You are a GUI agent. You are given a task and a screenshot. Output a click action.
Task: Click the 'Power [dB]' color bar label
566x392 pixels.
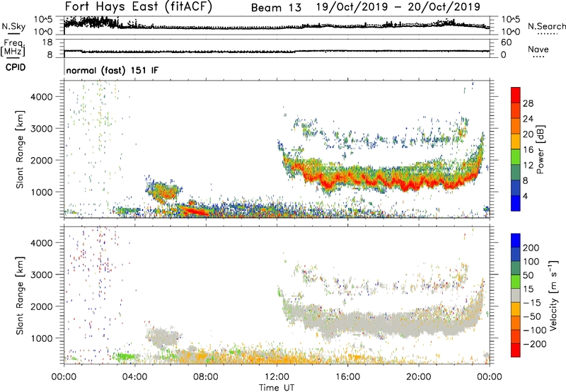click(541, 149)
